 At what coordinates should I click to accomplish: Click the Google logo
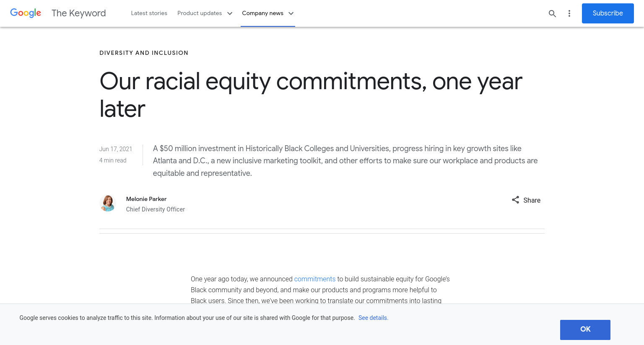pyautogui.click(x=26, y=13)
